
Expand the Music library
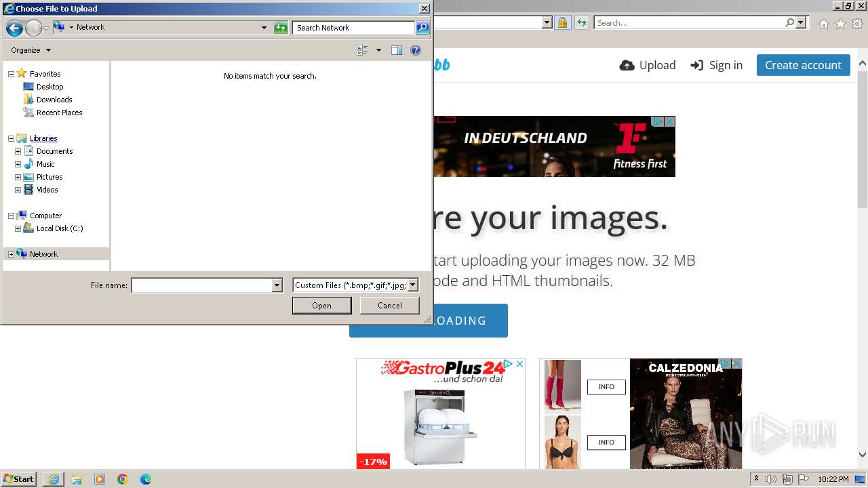click(18, 164)
